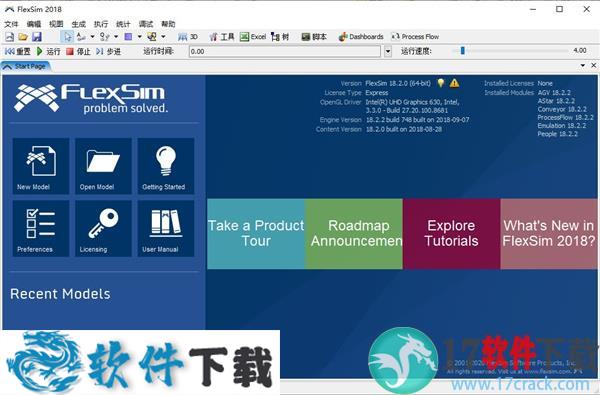Start simulation with 运行 (Run) button
Screen dimensions: 600x395
click(48, 51)
